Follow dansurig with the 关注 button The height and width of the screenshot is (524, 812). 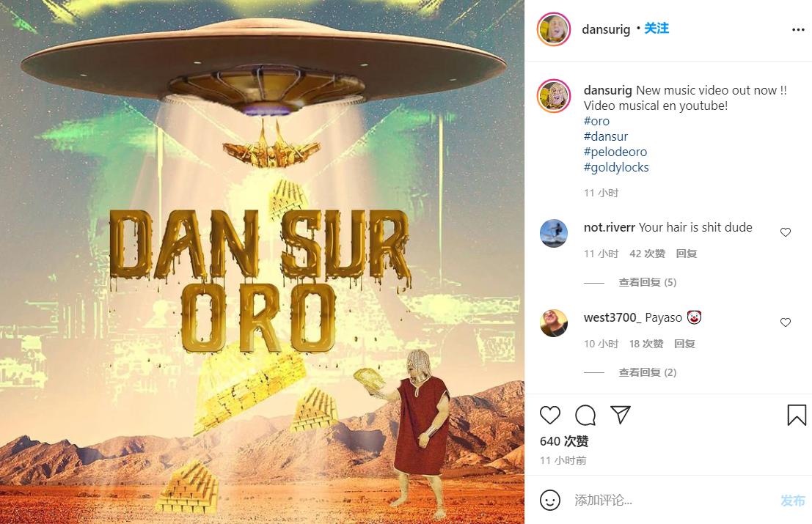point(656,29)
